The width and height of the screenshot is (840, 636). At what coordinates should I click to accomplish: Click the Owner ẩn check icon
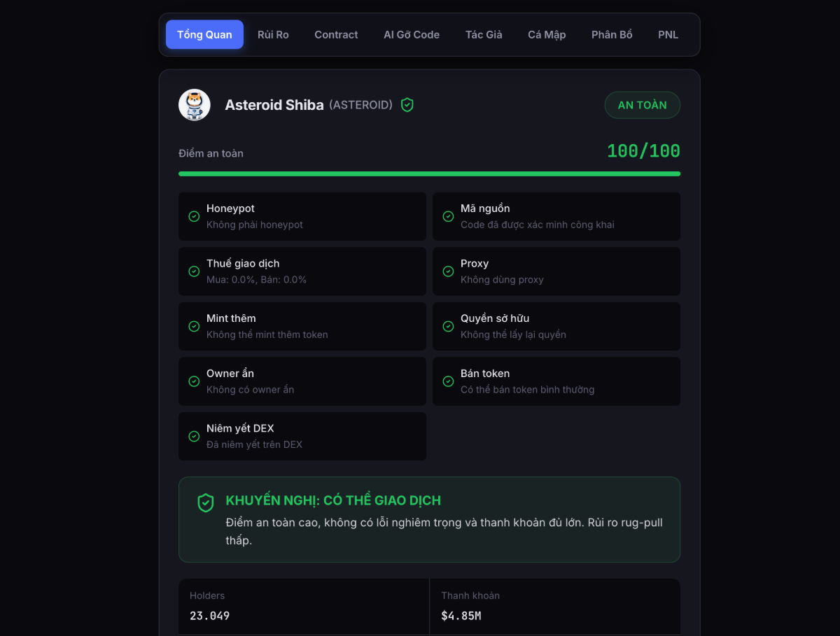point(194,381)
